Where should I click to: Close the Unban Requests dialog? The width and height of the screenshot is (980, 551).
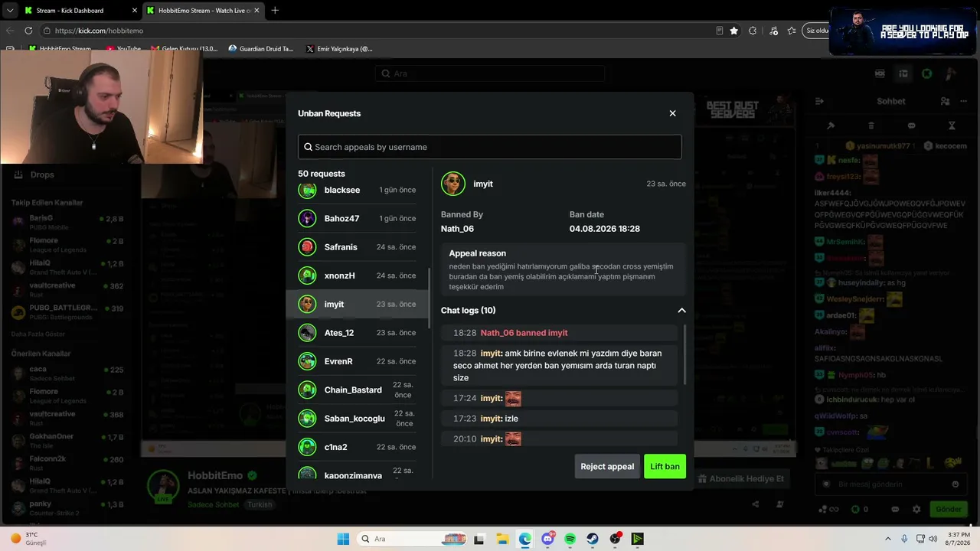coord(672,113)
